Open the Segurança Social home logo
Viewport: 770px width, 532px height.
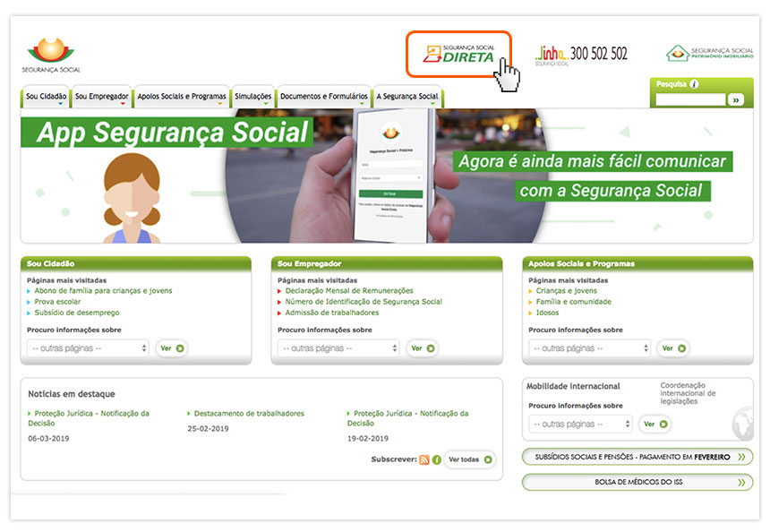point(51,55)
